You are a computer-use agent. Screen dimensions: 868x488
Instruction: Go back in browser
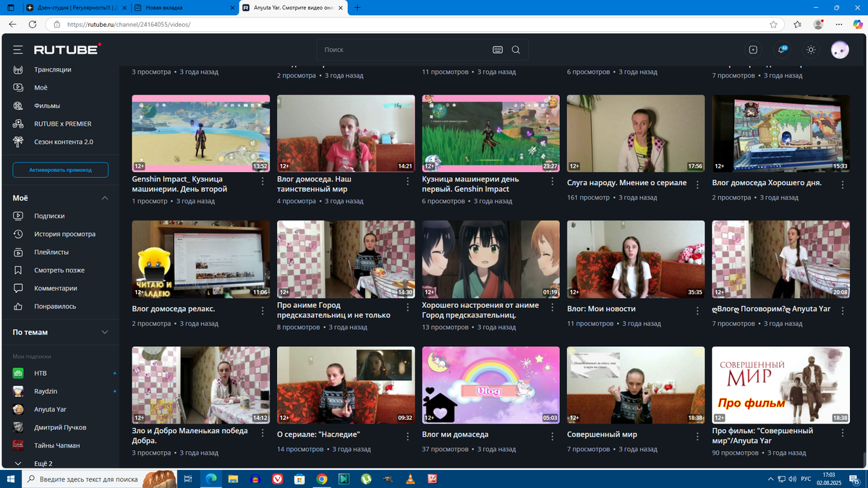click(12, 24)
